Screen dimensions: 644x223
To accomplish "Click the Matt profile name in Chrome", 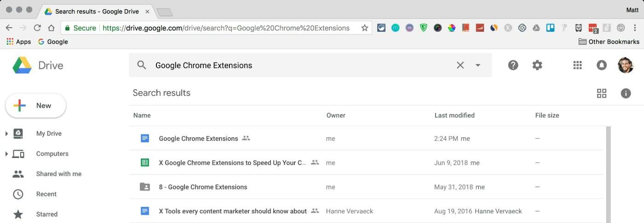I will pos(632,10).
